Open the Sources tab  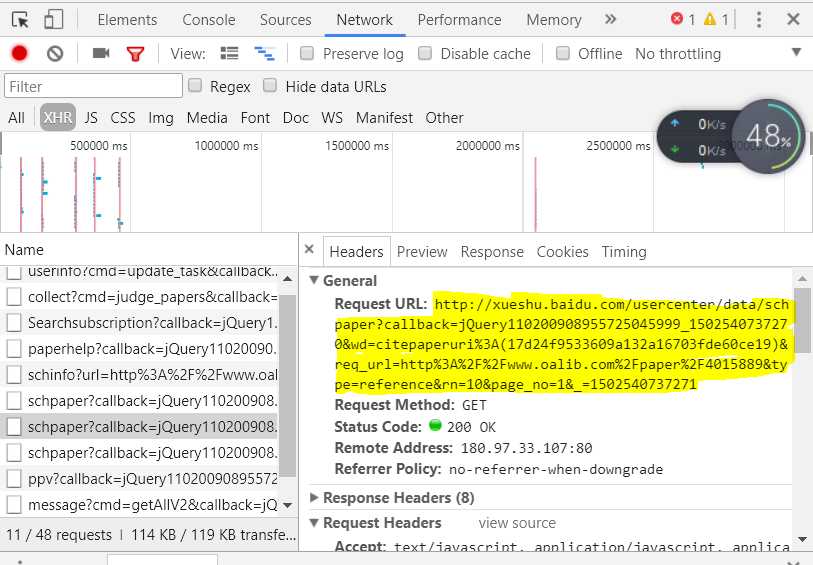click(286, 20)
